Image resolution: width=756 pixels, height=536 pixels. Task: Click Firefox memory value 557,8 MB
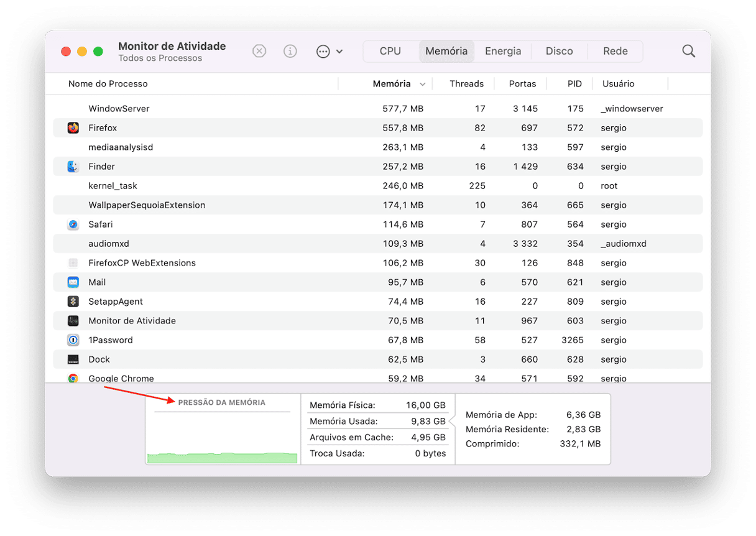(x=403, y=128)
